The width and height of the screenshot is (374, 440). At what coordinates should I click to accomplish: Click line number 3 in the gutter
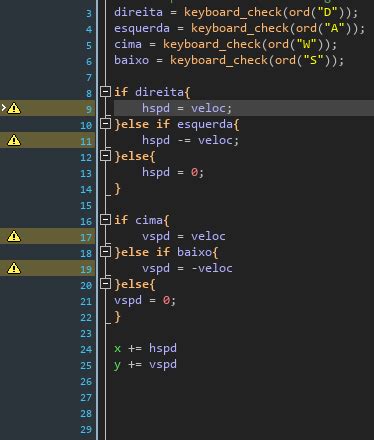tap(89, 13)
